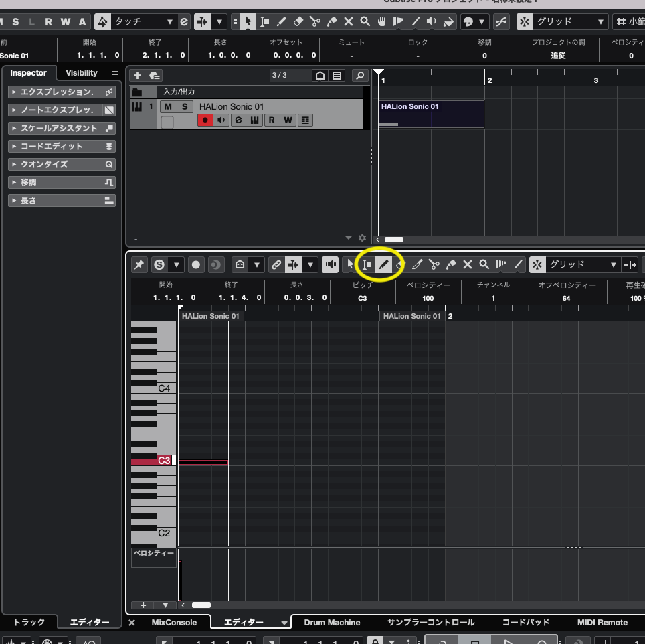Screen dimensions: 645x644
Task: Choose the Mute X tool in Key Editor
Action: coord(467,264)
